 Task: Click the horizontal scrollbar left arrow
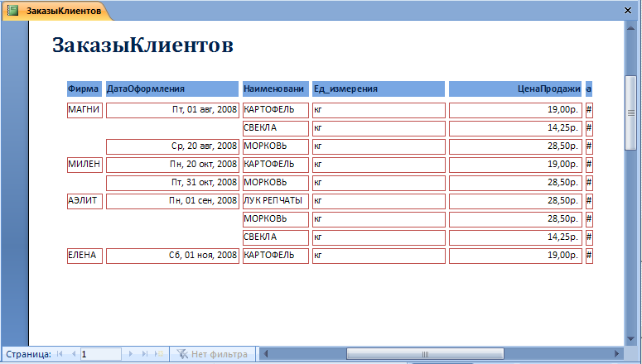(x=265, y=354)
